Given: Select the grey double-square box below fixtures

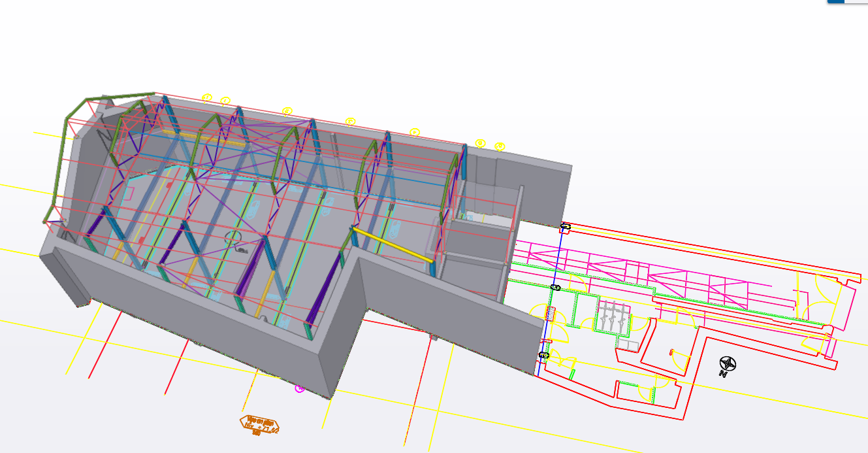Looking at the screenshot, I should [628, 344].
